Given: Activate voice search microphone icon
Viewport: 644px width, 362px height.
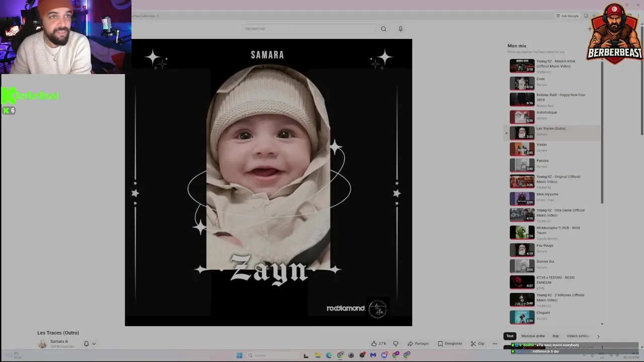Looking at the screenshot, I should [400, 29].
